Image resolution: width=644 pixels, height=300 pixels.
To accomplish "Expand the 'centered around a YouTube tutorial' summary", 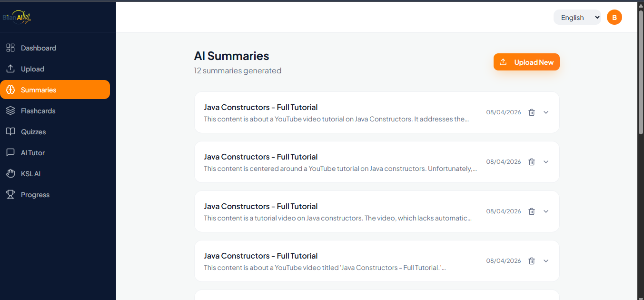I will (x=546, y=162).
